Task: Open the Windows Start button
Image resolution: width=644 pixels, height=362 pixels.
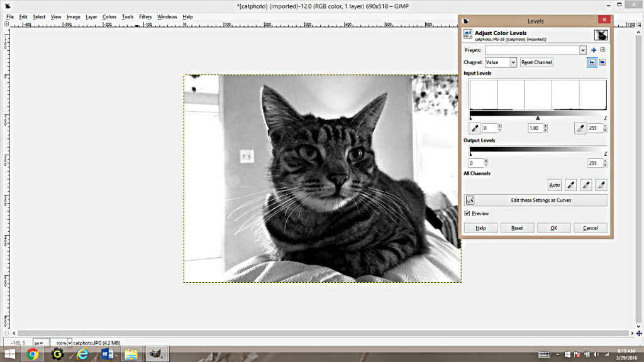Action: point(10,354)
